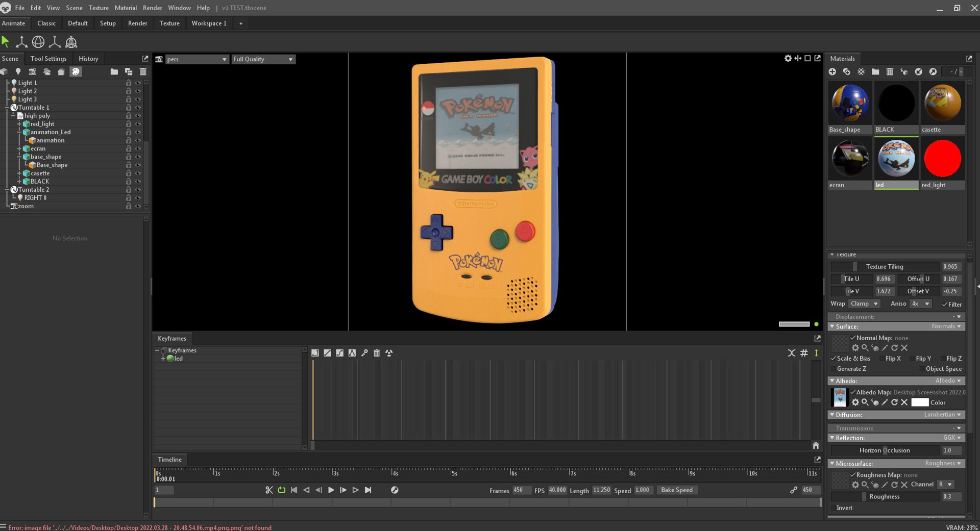Image resolution: width=980 pixels, height=531 pixels.
Task: Expand the red_light tree node
Action: click(19, 124)
